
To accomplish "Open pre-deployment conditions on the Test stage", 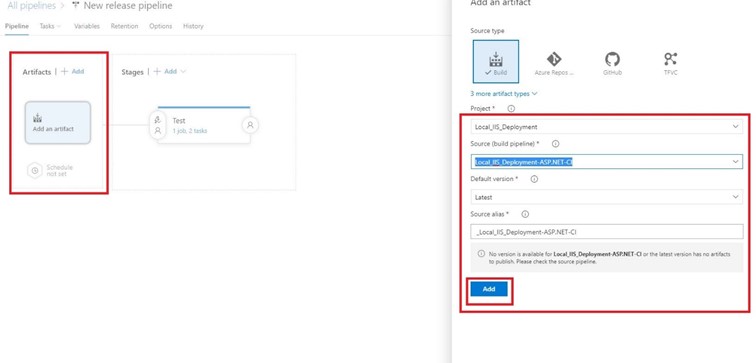I will 157,125.
